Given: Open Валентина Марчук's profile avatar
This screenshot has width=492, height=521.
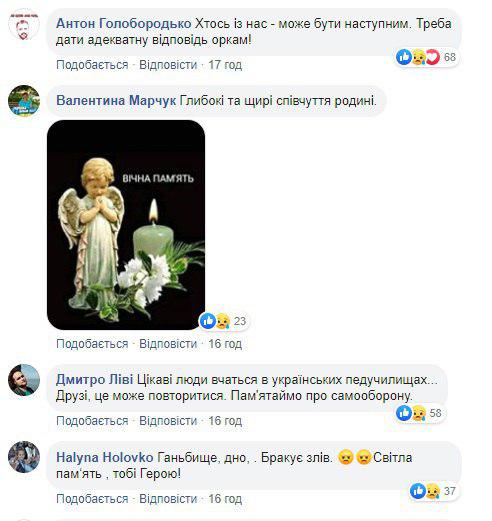Looking at the screenshot, I should pyautogui.click(x=24, y=101).
